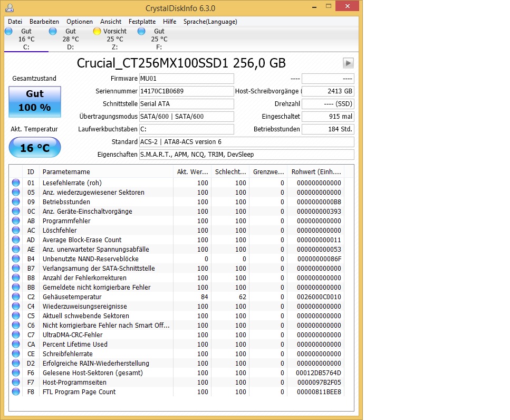Click status icon for Anz. Geräte-Einschaltvorgänge
Image resolution: width=510 pixels, height=420 pixels.
[16, 211]
